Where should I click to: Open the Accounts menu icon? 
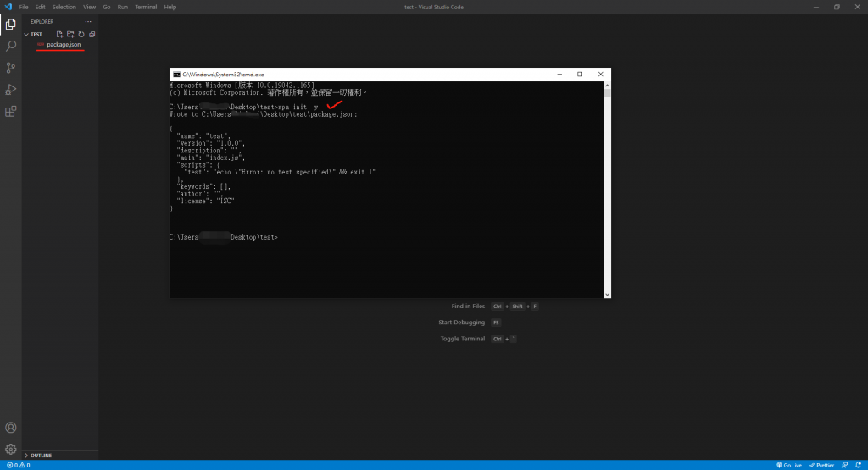(x=10, y=428)
